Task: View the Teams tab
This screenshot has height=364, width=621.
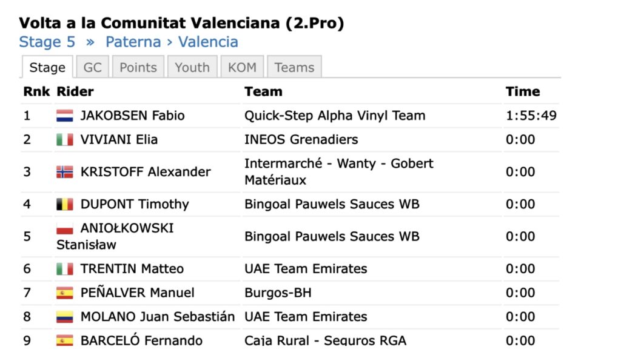Action: click(x=294, y=67)
